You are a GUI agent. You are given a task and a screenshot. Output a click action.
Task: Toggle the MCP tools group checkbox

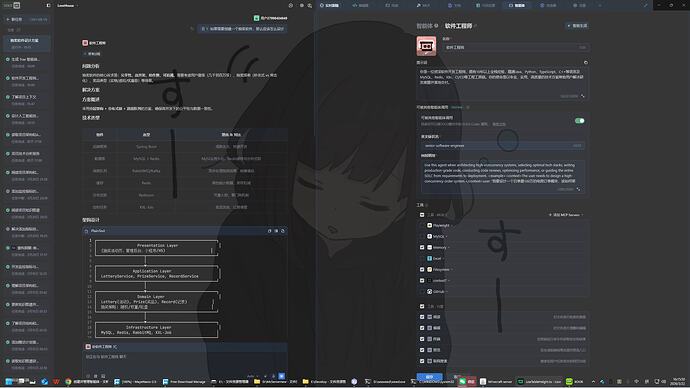422,215
